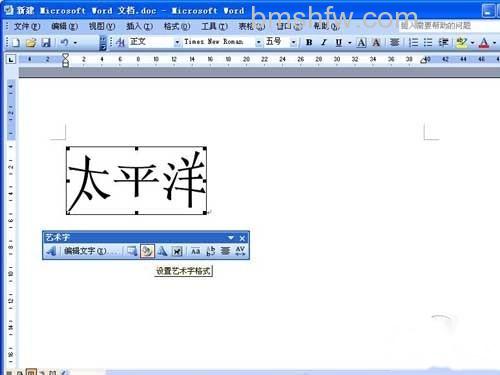Open the 格式 menu
The image size is (500, 375).
coord(177,26)
